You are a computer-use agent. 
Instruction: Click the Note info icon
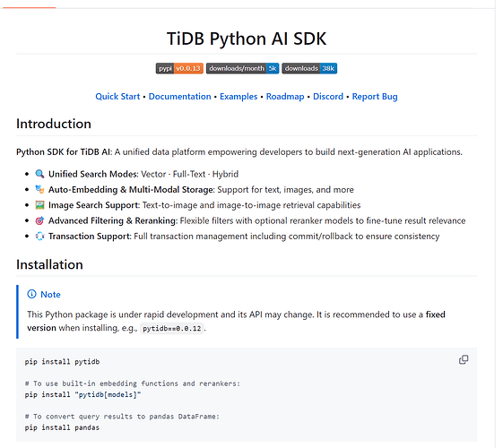point(31,294)
